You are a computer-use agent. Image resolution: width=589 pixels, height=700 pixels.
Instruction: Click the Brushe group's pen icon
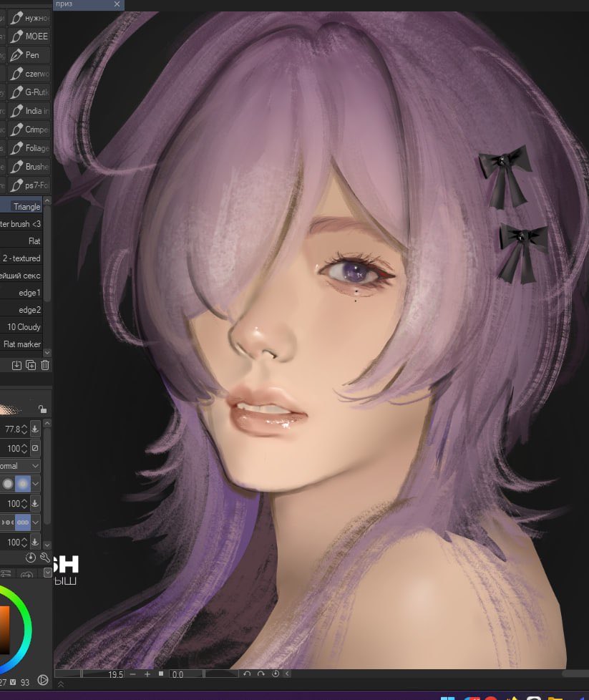16,167
